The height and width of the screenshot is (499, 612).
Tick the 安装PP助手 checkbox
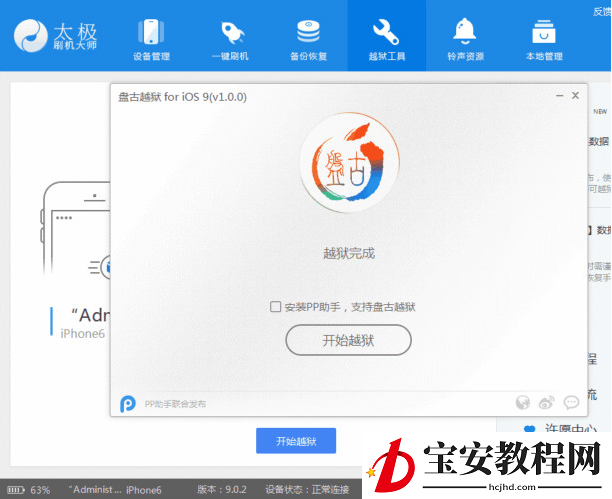tap(276, 307)
